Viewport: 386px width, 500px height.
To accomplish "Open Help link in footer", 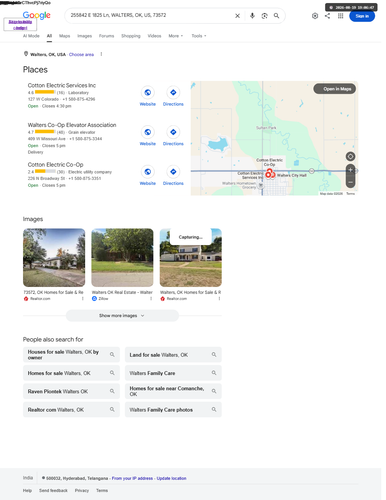I will (x=27, y=490).
